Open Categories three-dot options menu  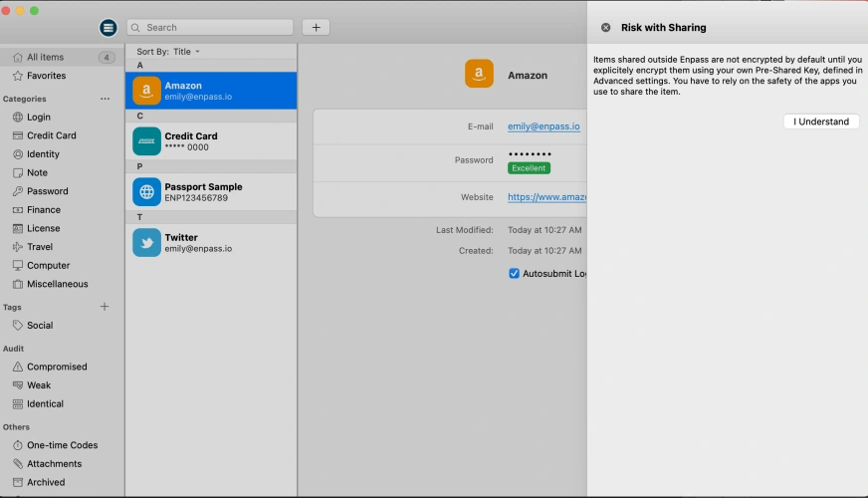pyautogui.click(x=105, y=99)
